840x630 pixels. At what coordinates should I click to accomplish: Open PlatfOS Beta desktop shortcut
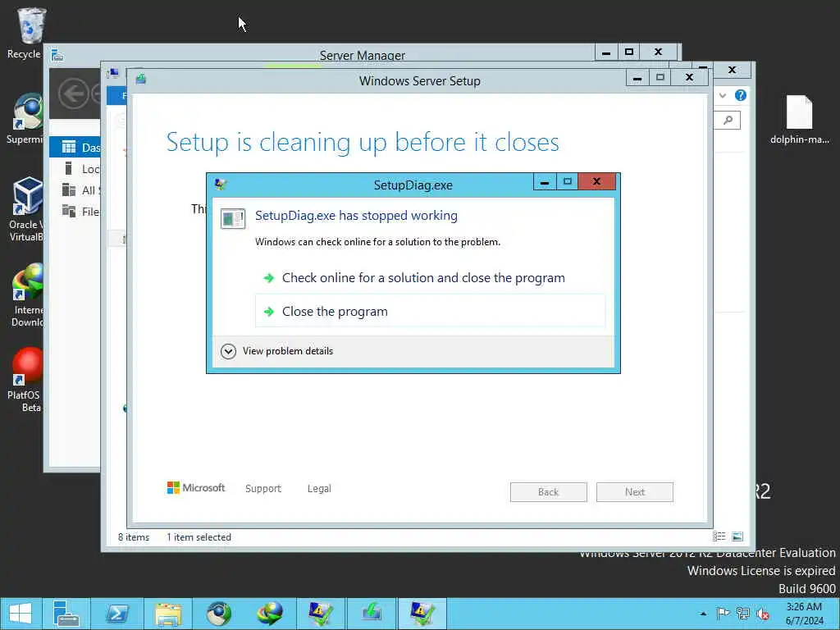pyautogui.click(x=25, y=381)
